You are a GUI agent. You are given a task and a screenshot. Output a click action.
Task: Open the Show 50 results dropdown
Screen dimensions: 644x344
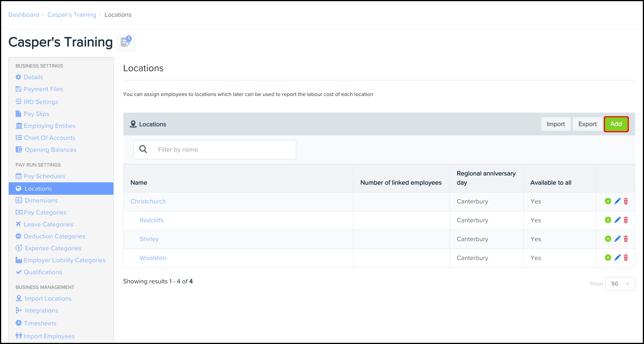click(620, 284)
